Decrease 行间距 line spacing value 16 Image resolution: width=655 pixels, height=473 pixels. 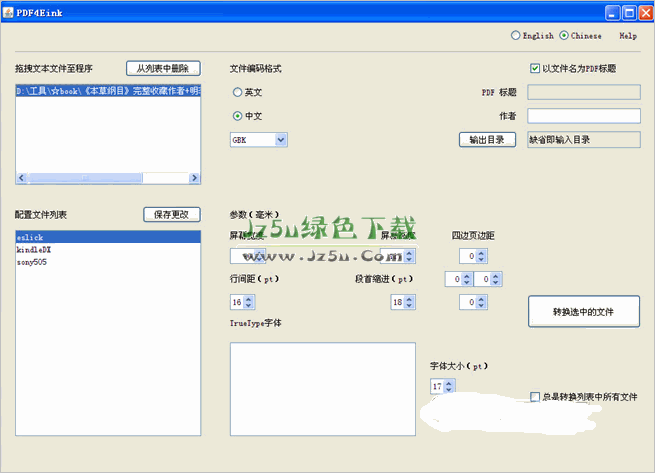pyautogui.click(x=249, y=305)
